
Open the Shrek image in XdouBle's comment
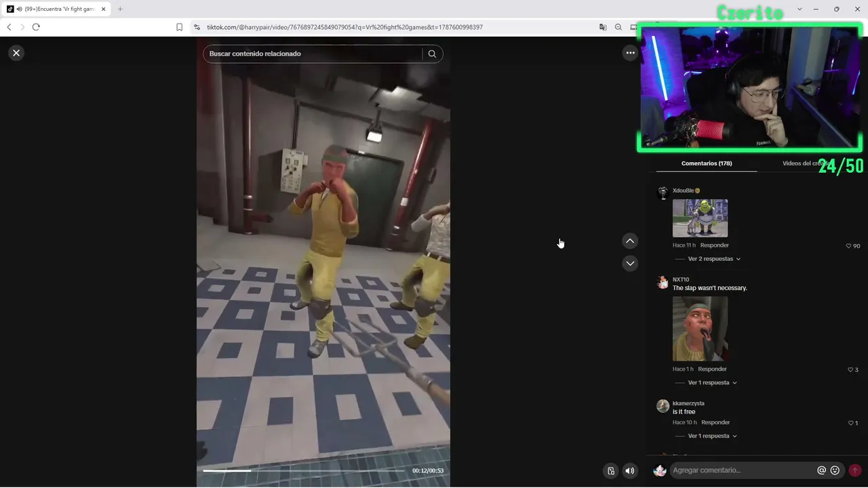click(x=700, y=218)
